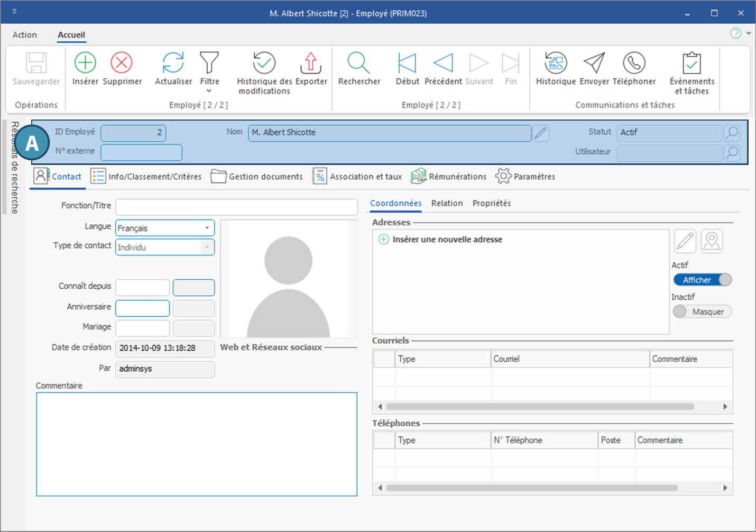Click the pencil edit button beside Nom
This screenshot has height=532, width=756.
(540, 133)
